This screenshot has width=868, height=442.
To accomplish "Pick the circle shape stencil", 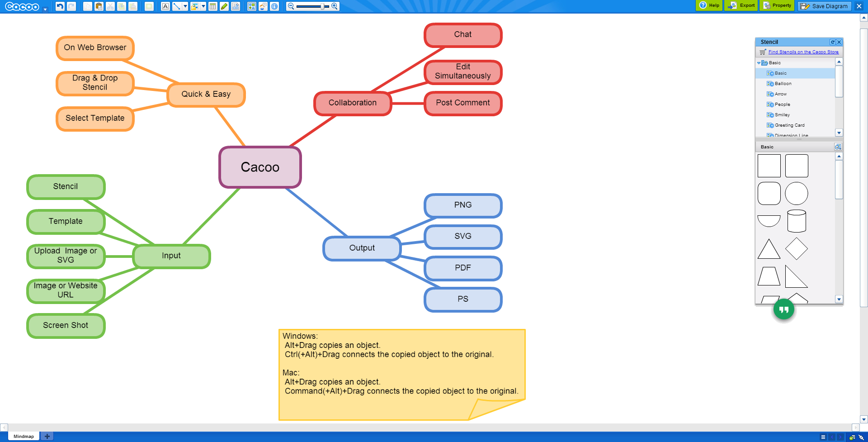I will [797, 194].
